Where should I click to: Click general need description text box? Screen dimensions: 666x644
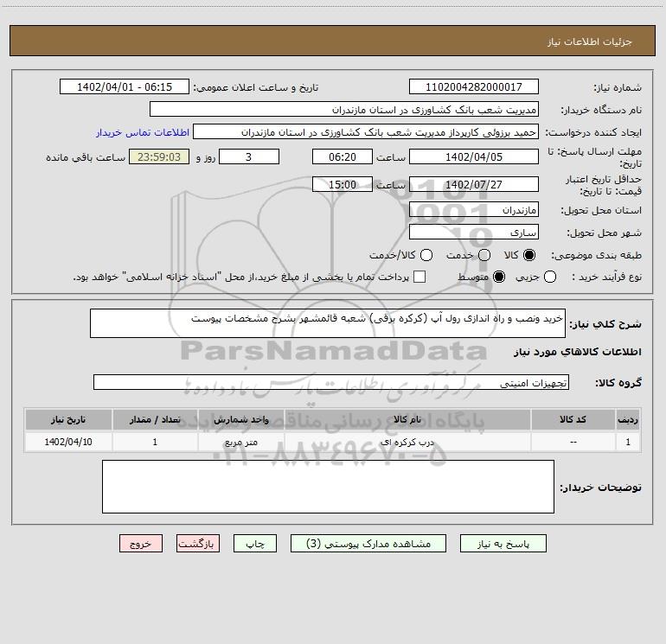pos(328,323)
